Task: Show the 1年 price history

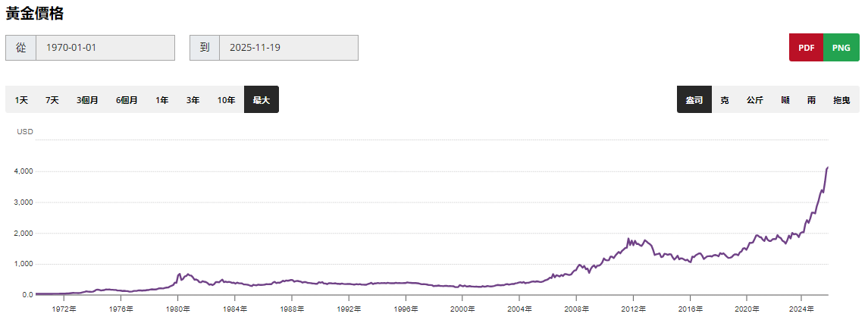Action: (x=162, y=100)
